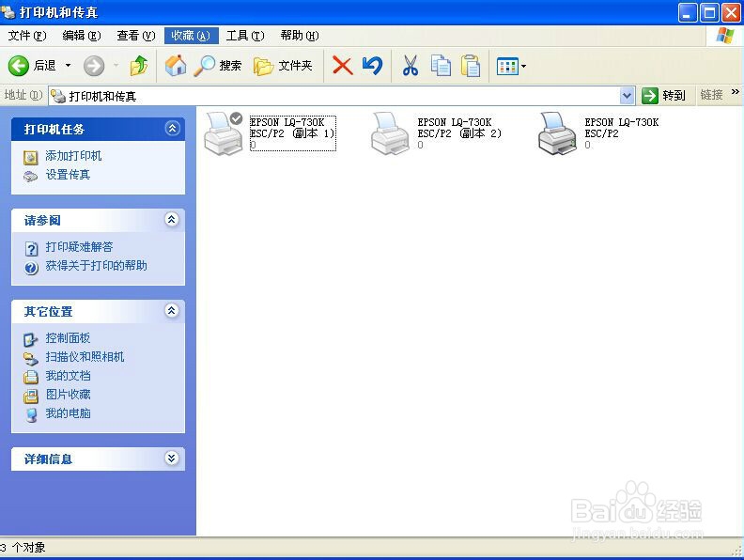The height and width of the screenshot is (560, 744).
Task: Click the 获得关于打印的帮助 help icon
Action: click(x=31, y=268)
